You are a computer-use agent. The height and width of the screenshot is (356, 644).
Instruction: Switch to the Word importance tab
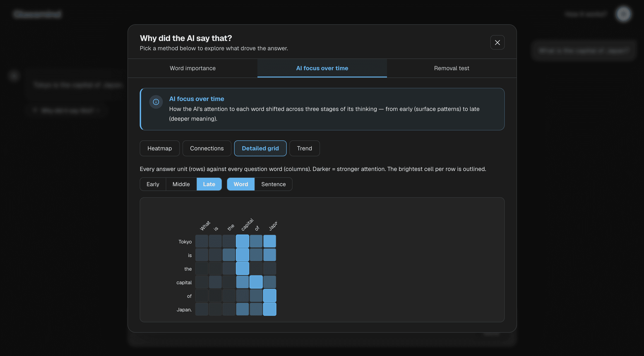click(x=192, y=68)
